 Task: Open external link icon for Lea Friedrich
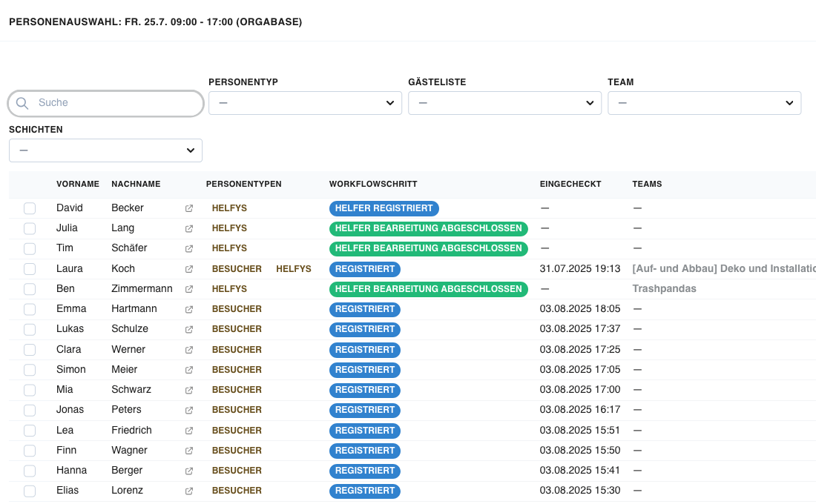pyautogui.click(x=189, y=431)
